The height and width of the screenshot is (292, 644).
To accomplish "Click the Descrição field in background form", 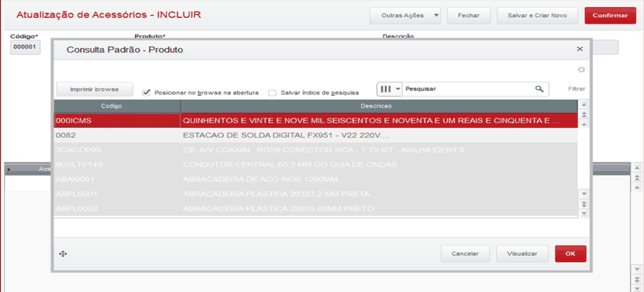I will pos(605,47).
